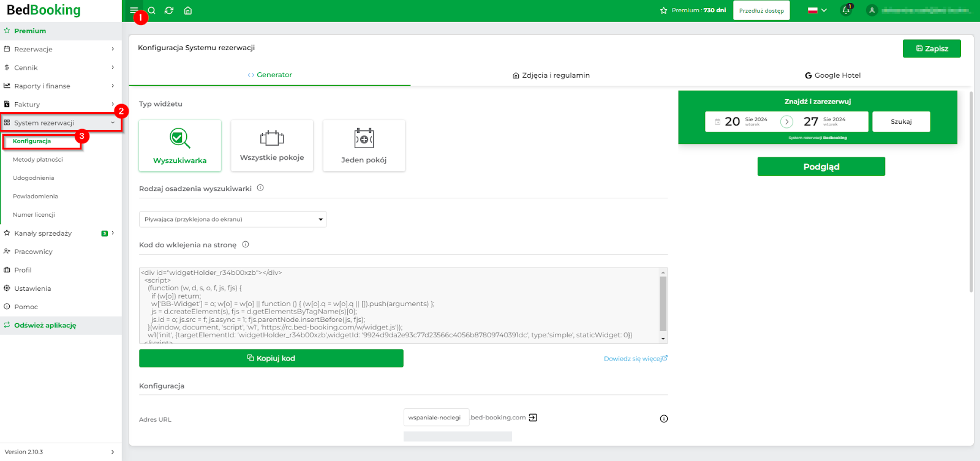Click the code area scroll down arrow
The height and width of the screenshot is (461, 980).
click(x=663, y=339)
